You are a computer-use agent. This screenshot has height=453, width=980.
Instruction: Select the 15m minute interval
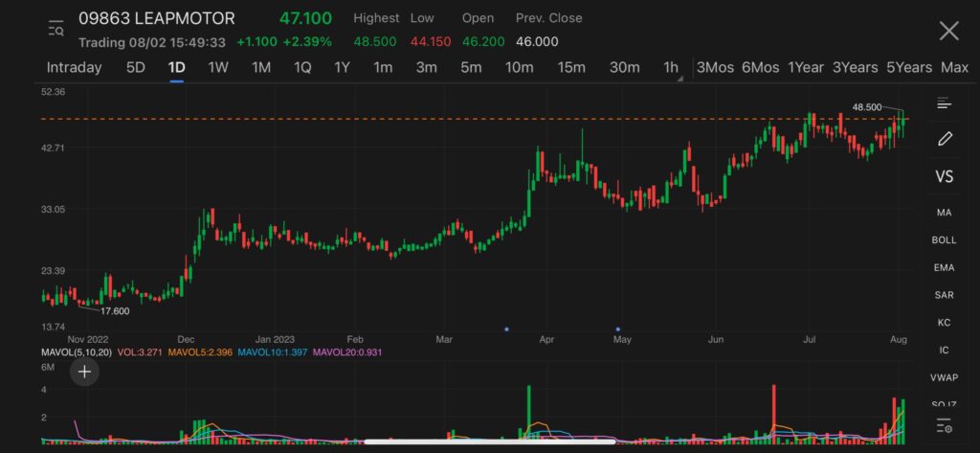(x=571, y=68)
